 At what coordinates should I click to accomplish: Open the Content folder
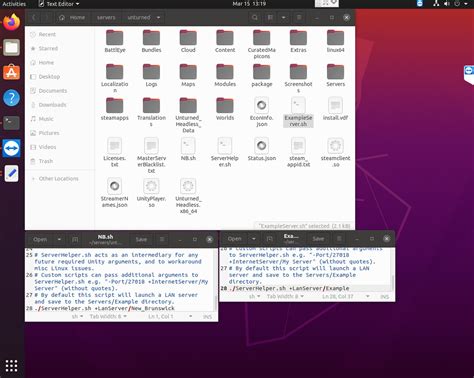pyautogui.click(x=225, y=41)
